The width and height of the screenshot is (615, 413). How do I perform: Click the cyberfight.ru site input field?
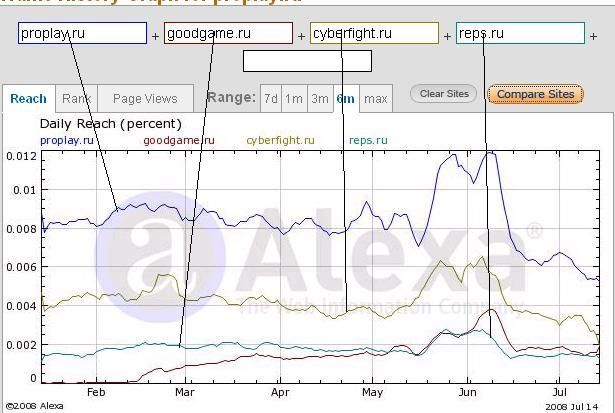[x=374, y=33]
